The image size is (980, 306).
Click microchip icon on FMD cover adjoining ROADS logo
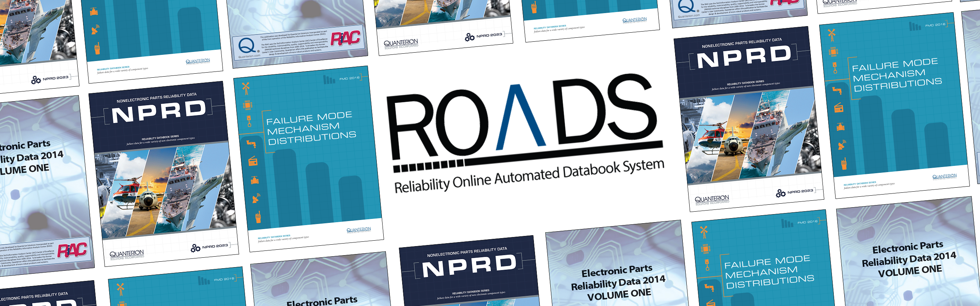(x=248, y=105)
